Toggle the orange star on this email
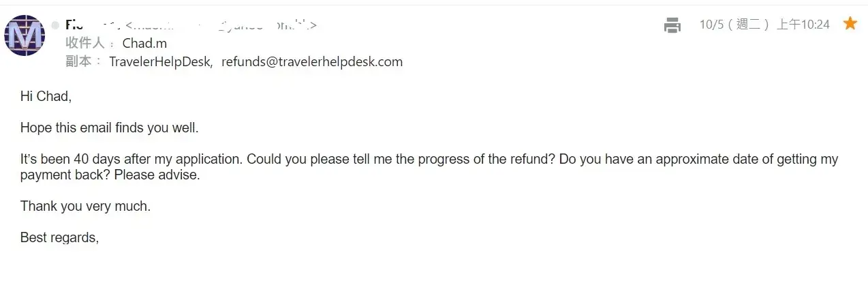The width and height of the screenshot is (868, 294). pos(850,24)
